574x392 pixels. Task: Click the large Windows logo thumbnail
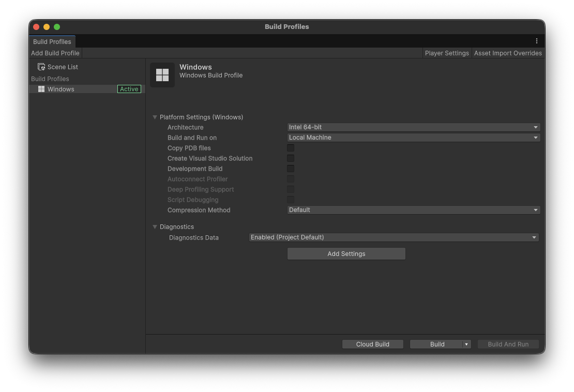click(162, 75)
